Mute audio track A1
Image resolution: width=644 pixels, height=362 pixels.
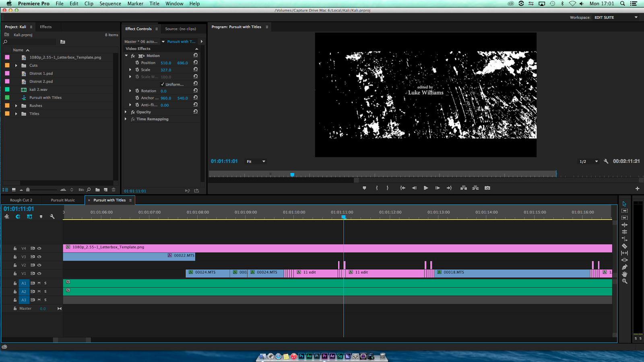[x=39, y=283]
